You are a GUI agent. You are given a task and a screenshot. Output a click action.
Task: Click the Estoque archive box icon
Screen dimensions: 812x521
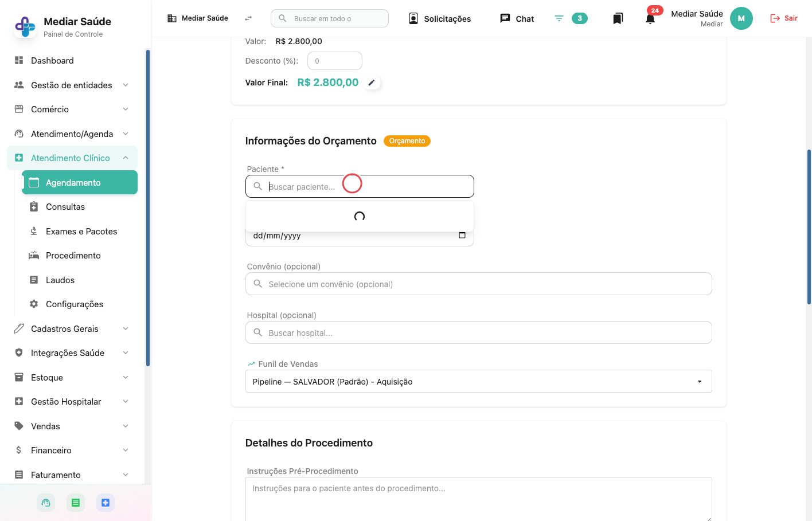click(x=19, y=377)
